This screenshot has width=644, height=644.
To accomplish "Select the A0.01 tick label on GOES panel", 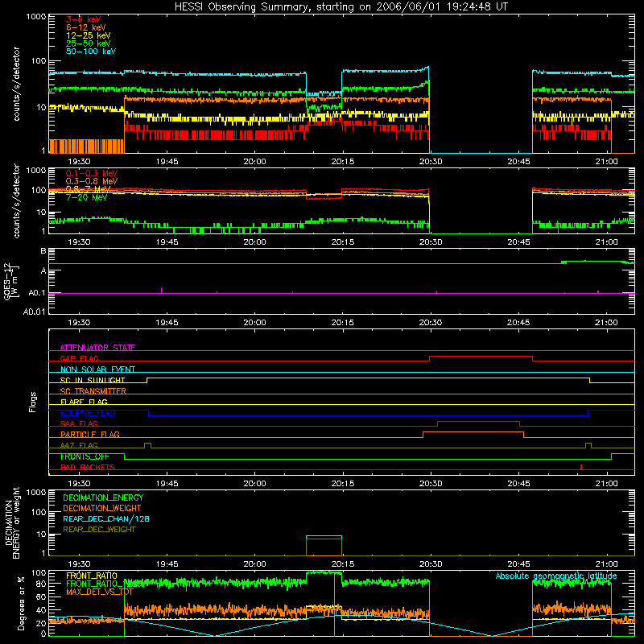I will point(35,312).
